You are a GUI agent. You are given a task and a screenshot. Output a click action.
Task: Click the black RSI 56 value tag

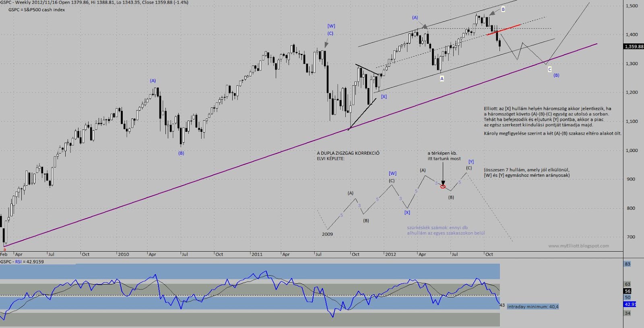(x=627, y=291)
